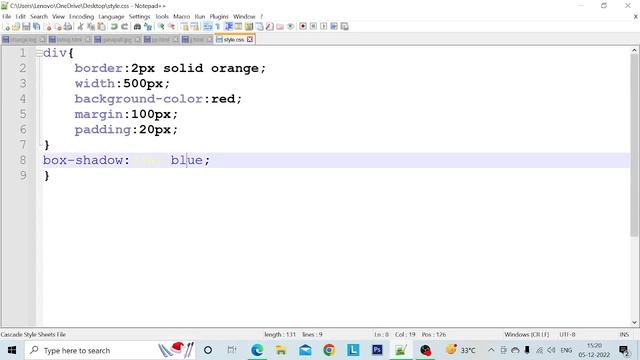Open the View menu

click(58, 17)
